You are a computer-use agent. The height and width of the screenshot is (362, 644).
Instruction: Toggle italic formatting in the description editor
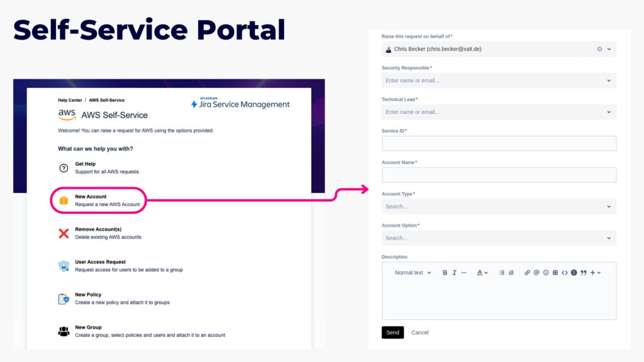(454, 272)
